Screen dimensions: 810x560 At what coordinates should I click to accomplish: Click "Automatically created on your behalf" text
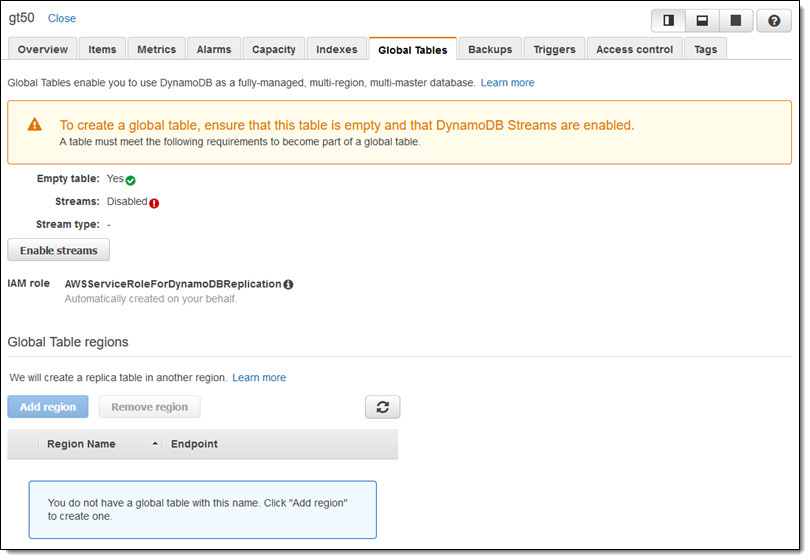pos(150,299)
